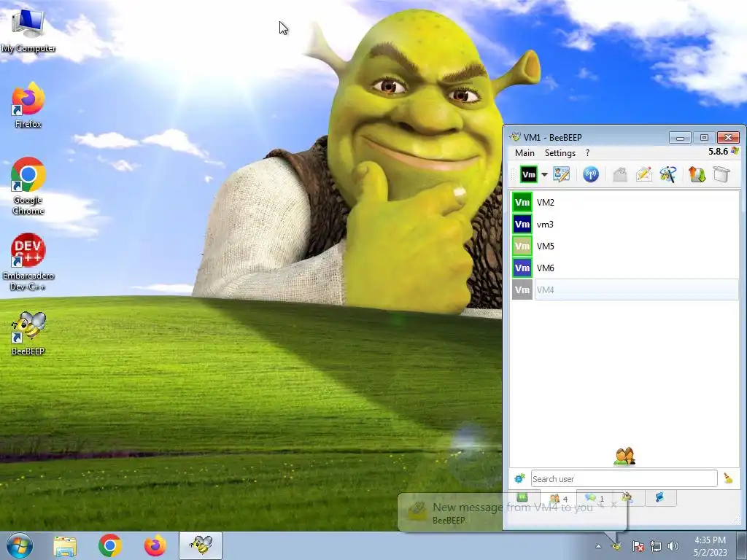Image resolution: width=747 pixels, height=560 pixels.
Task: Open the edit profile icon
Action: click(x=561, y=174)
